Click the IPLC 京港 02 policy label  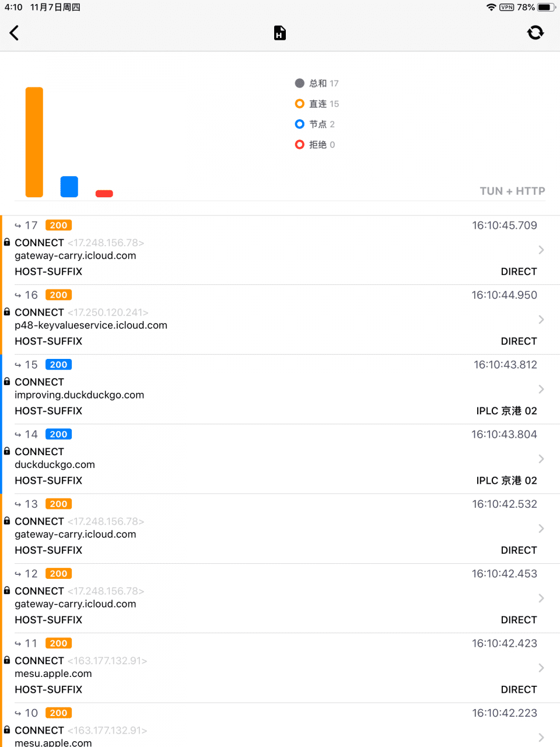click(x=506, y=410)
